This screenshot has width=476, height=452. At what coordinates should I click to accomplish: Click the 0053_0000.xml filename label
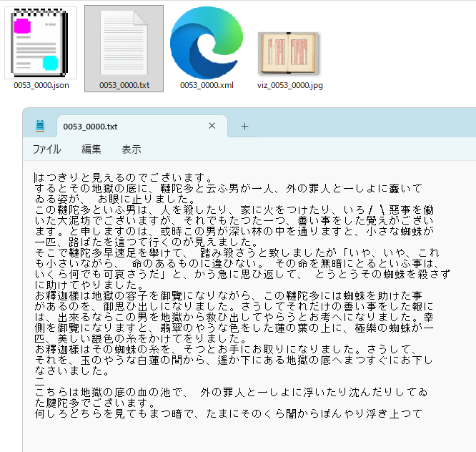(207, 85)
